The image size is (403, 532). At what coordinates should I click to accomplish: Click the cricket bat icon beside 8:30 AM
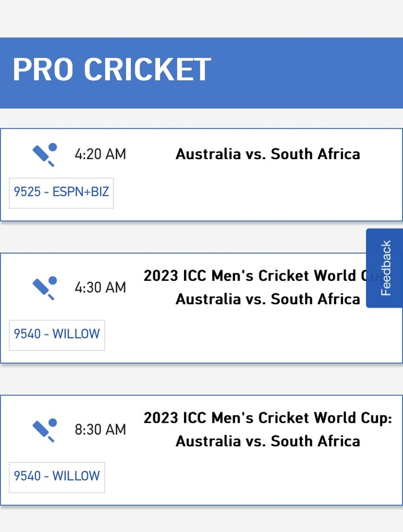click(45, 430)
